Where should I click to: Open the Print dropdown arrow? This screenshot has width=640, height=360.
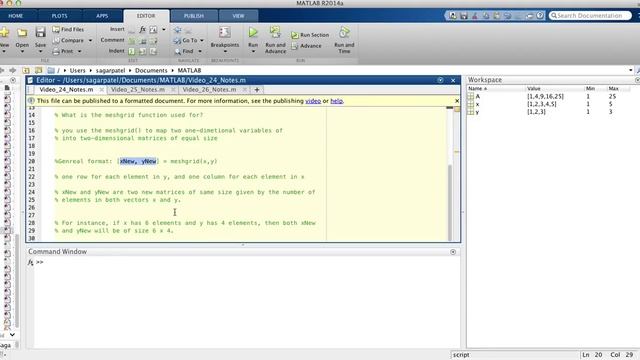(79, 51)
